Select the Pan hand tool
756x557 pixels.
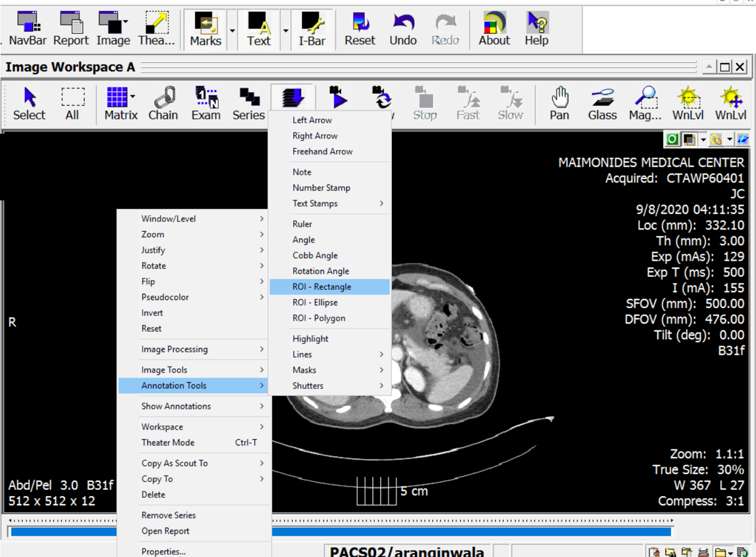560,104
